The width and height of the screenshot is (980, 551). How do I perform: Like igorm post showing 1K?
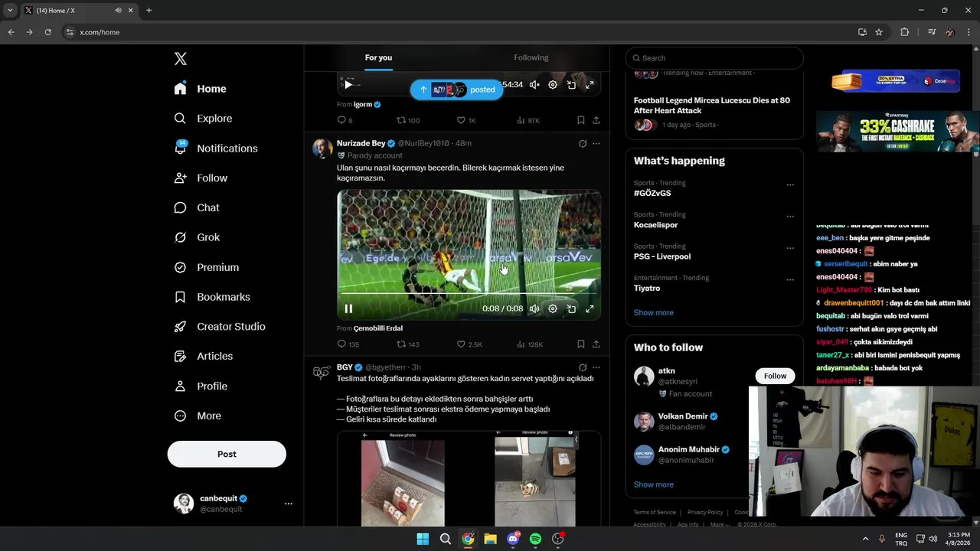pyautogui.click(x=461, y=120)
